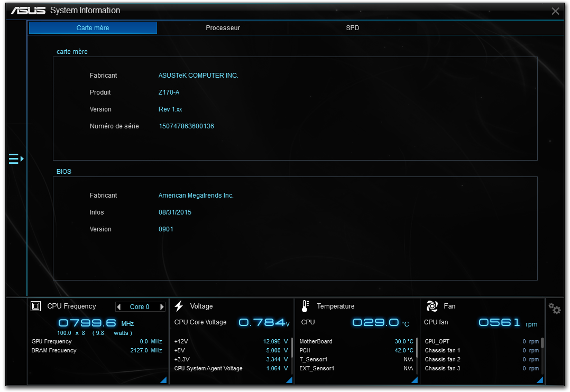Expand Voltage panel corner triangle
The image size is (570, 392).
click(x=289, y=380)
